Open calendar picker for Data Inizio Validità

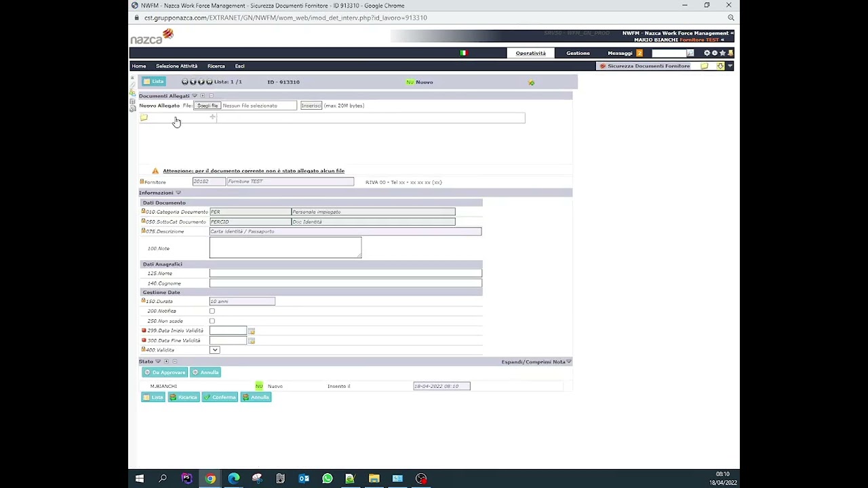[x=252, y=331]
